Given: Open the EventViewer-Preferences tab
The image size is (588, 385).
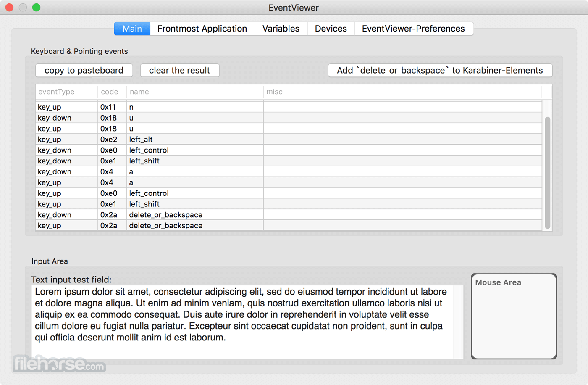Looking at the screenshot, I should (414, 29).
